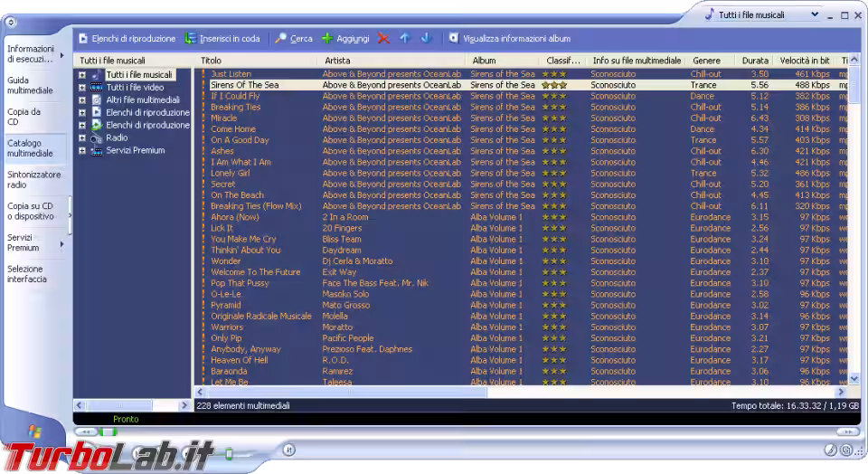Click the blue move down arrow icon
This screenshot has width=868, height=474.
tap(426, 38)
